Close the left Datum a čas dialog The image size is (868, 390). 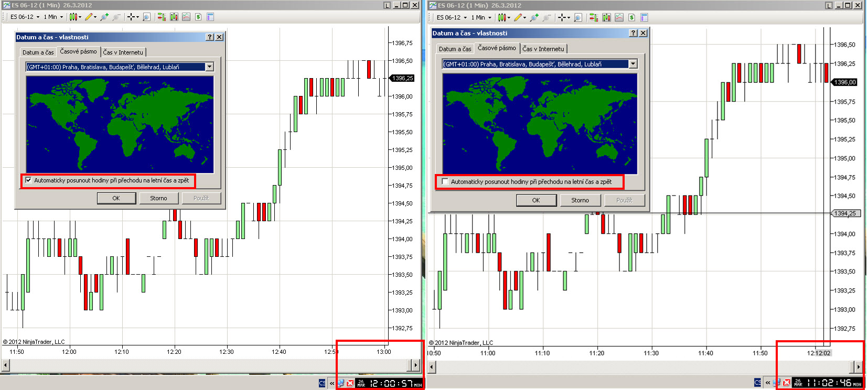tap(219, 37)
